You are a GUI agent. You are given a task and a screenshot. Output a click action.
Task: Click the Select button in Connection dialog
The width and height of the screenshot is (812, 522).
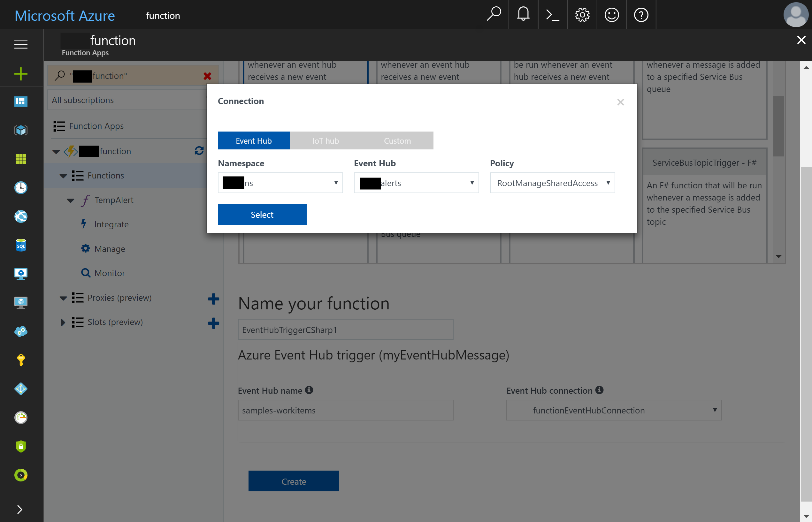(x=262, y=214)
